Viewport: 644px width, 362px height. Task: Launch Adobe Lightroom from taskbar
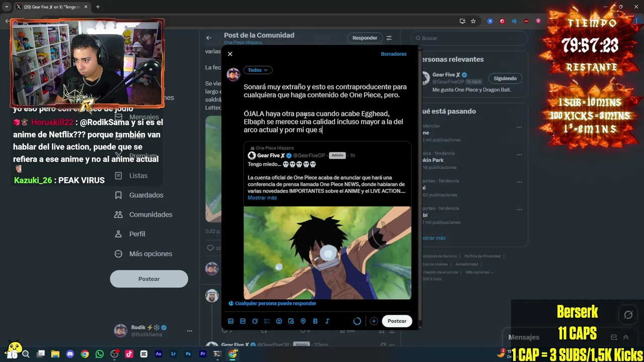point(174,354)
